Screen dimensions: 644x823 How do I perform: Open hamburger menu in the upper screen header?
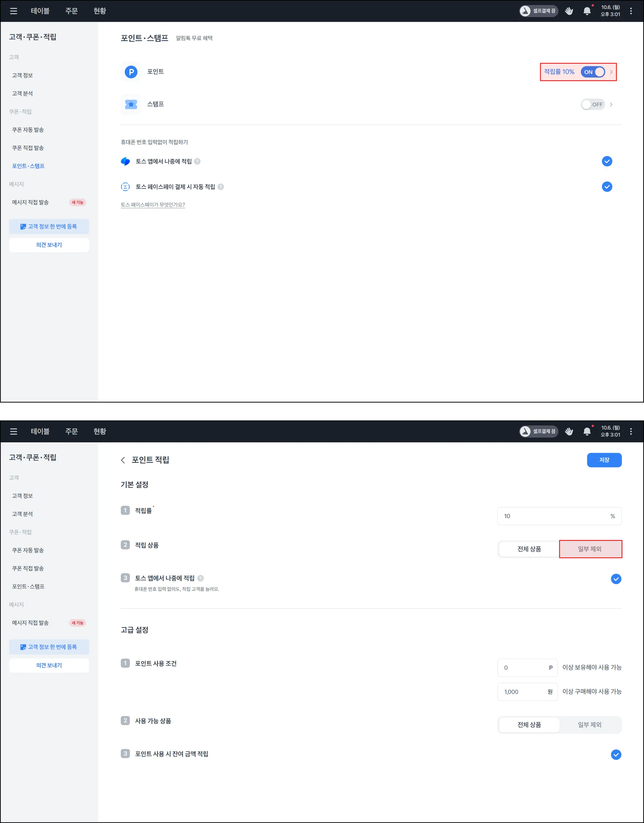14,11
